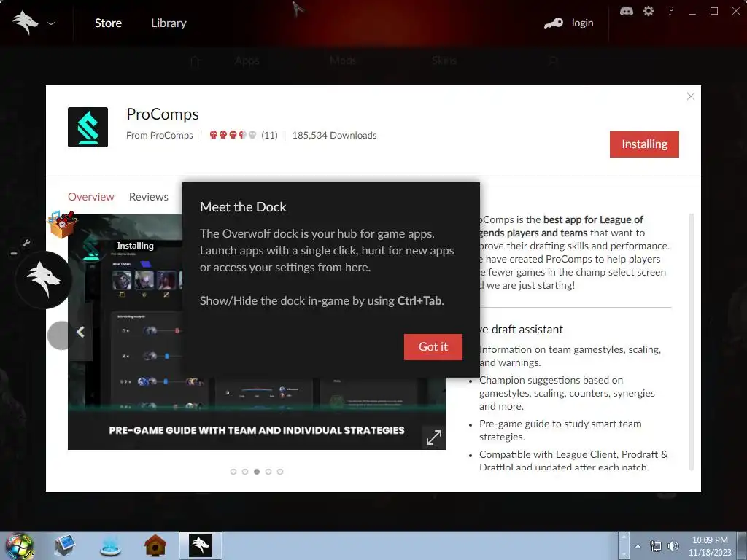Go to previous screenshot with left arrow

80,332
